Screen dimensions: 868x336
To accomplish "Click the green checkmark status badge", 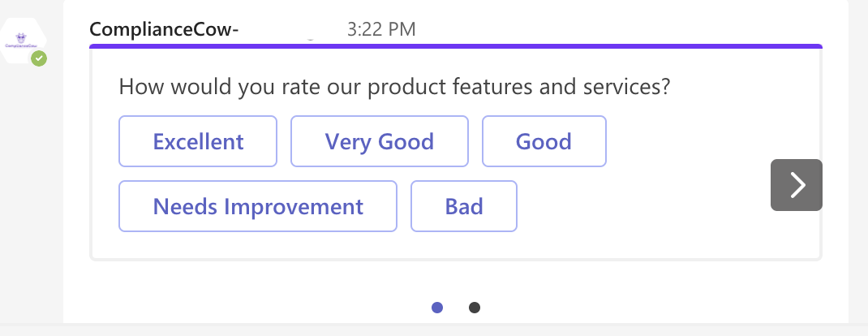I will coord(38,58).
